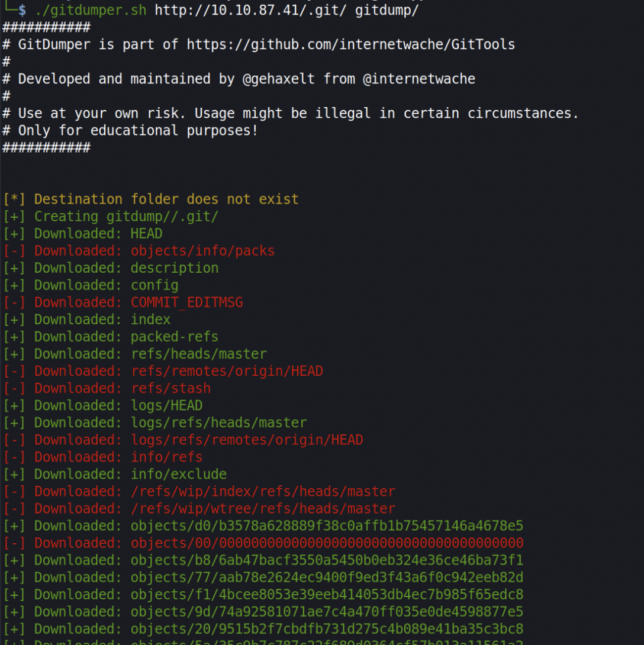Screen dimensions: 644x645
Task: Click the packed-refs download line
Action: pos(111,337)
